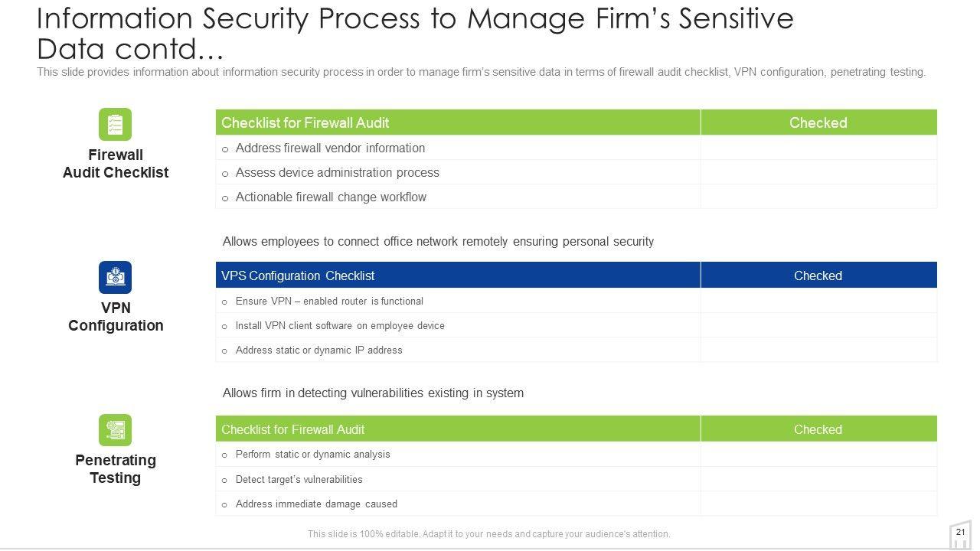
Task: Click the green Firewall Audit Checklist icon
Action: point(115,124)
